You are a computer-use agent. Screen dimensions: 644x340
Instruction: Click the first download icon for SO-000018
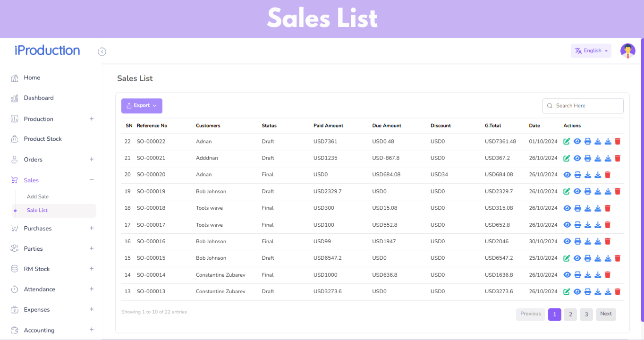588,208
